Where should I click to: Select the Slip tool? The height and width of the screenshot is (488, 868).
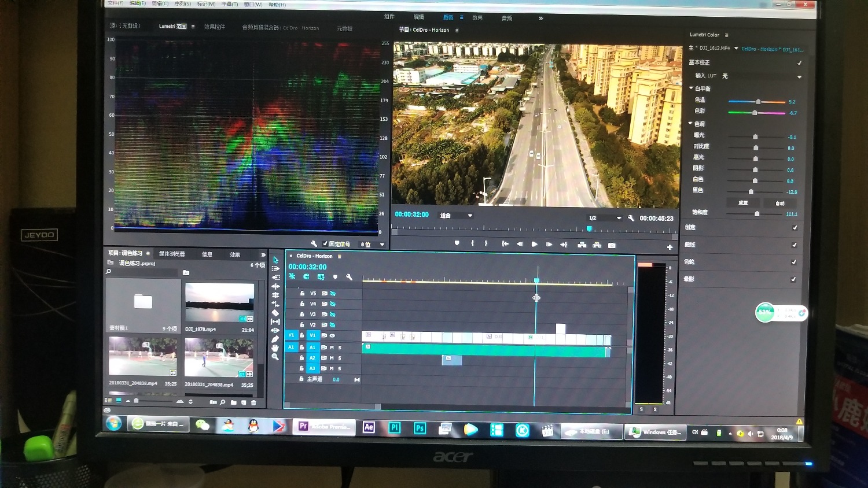(x=275, y=321)
